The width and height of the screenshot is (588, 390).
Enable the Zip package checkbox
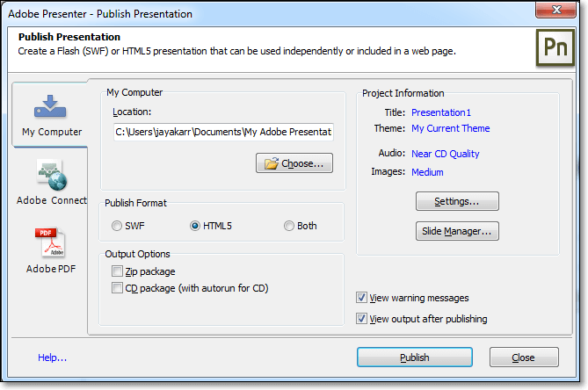tap(118, 272)
